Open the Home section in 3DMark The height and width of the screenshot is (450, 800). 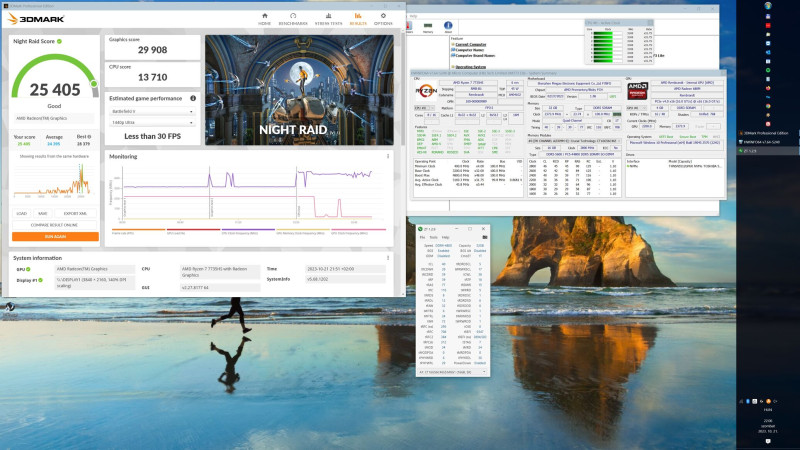coord(264,19)
